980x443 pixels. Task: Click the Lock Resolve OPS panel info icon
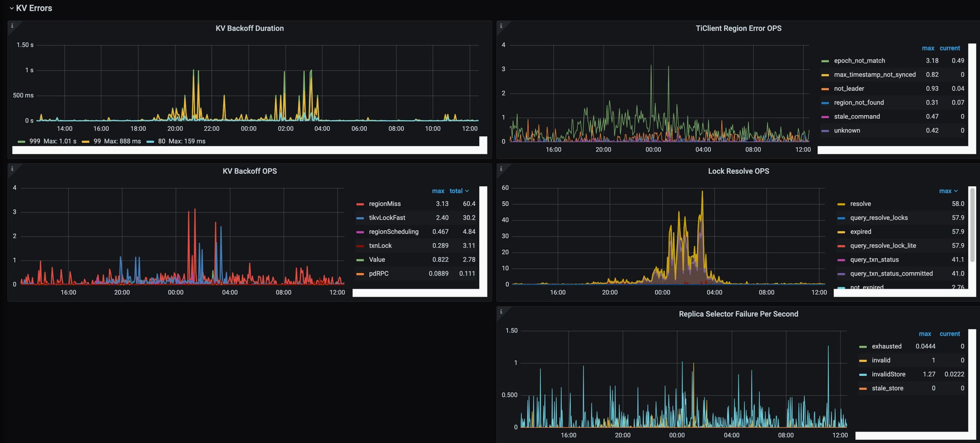tap(501, 169)
